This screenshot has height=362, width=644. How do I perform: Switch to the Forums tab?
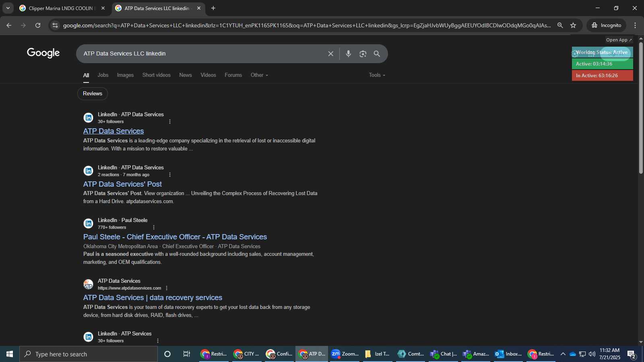233,75
